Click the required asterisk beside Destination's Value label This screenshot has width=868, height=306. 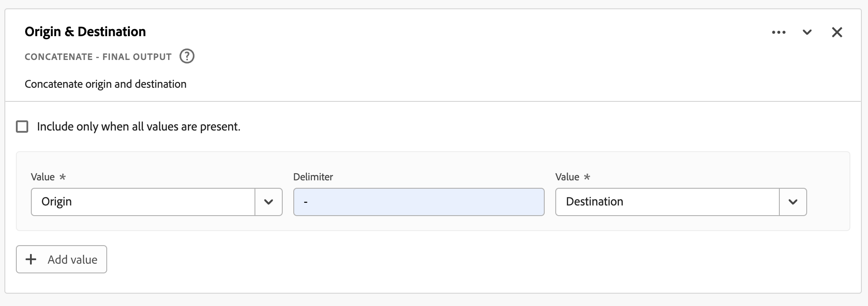[587, 177]
